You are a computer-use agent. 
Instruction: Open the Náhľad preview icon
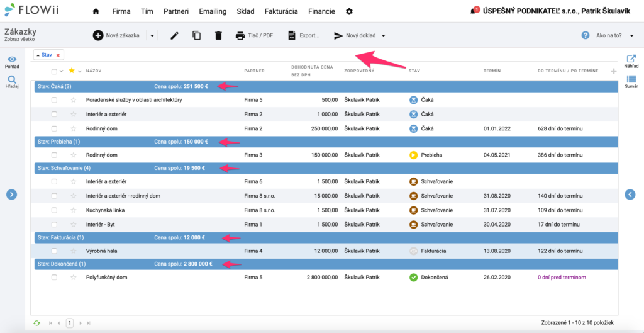pos(631,62)
